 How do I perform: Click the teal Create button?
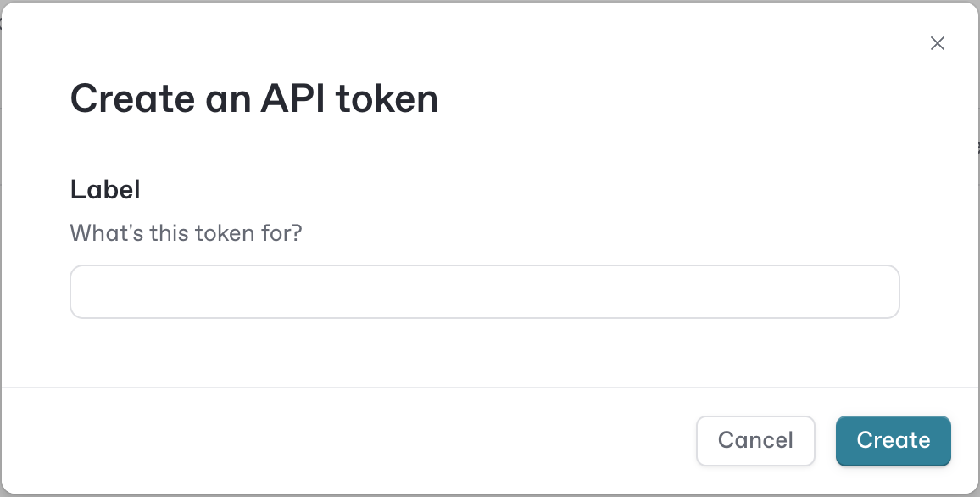pyautogui.click(x=893, y=440)
